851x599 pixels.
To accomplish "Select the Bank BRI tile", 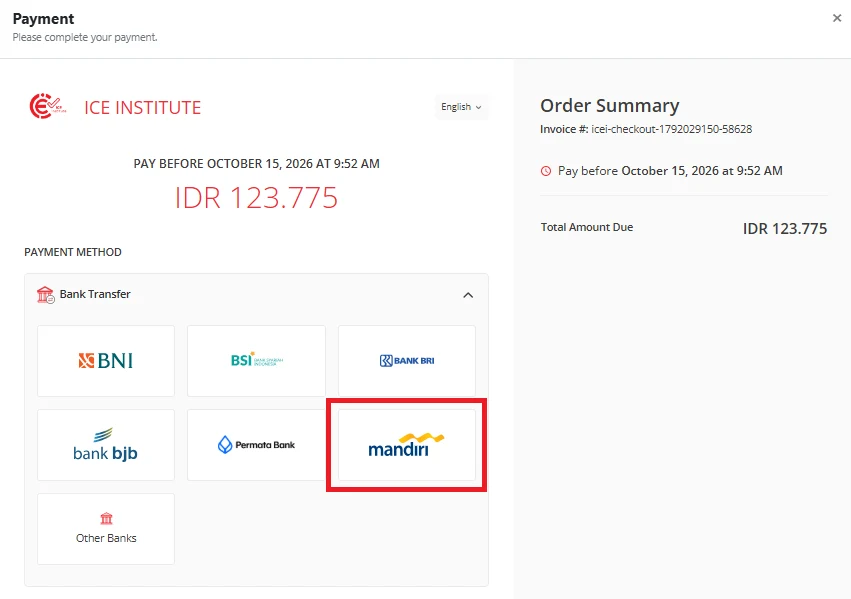I will [x=407, y=361].
